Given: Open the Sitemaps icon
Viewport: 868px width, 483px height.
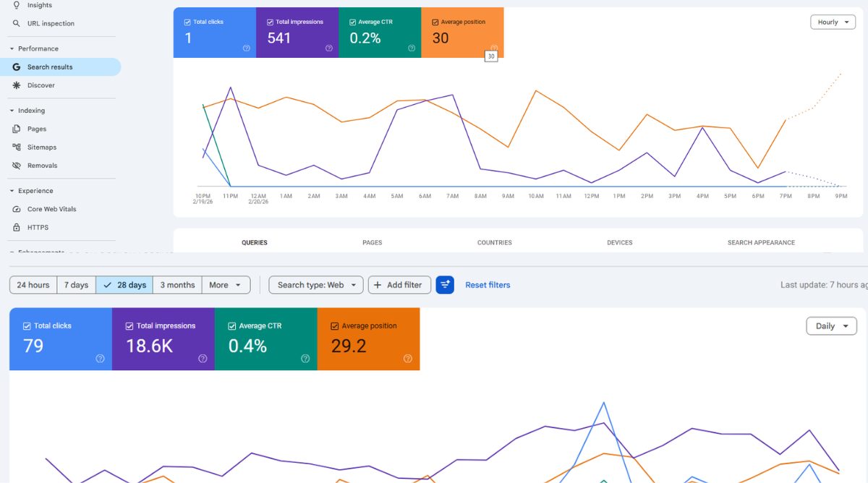Looking at the screenshot, I should (17, 147).
